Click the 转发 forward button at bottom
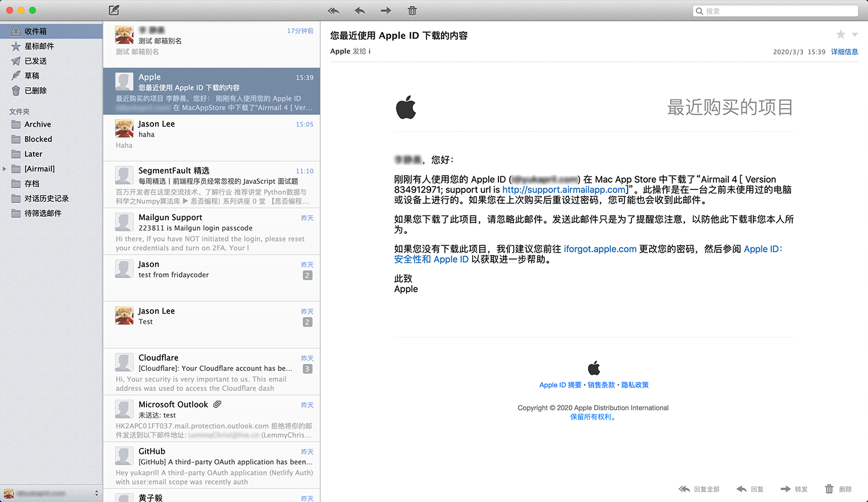The width and height of the screenshot is (868, 502). (794, 489)
